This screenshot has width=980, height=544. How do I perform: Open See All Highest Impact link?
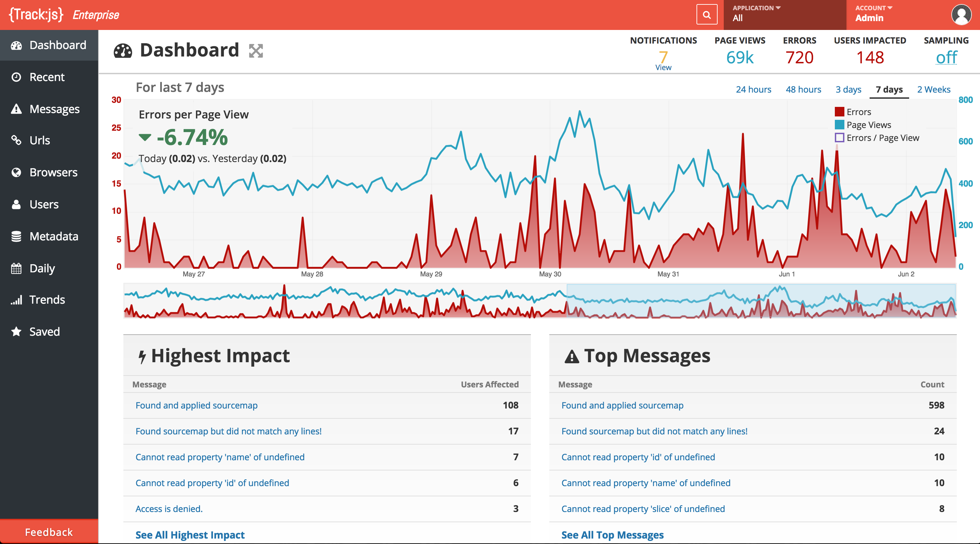190,535
